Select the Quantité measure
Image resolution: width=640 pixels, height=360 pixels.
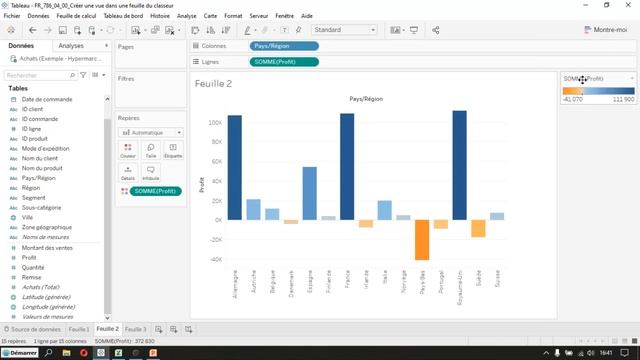click(33, 267)
